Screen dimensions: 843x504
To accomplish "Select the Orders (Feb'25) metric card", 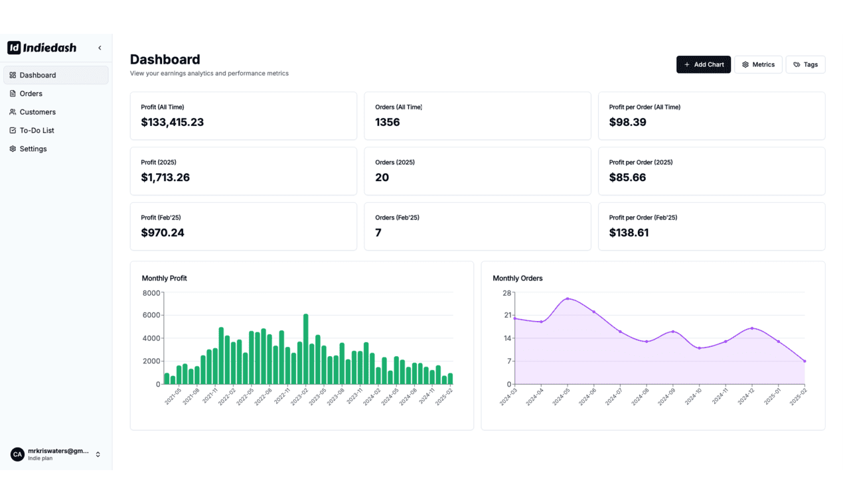I will [x=477, y=226].
